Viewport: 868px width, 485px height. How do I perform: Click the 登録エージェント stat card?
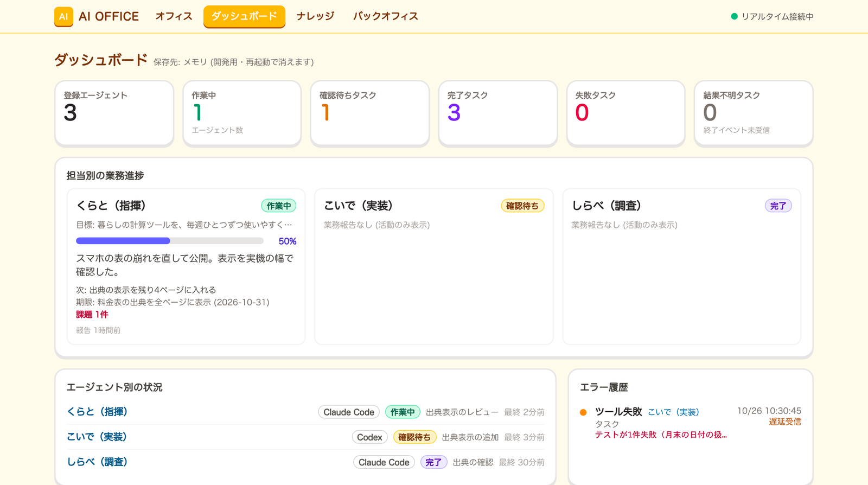click(x=114, y=113)
